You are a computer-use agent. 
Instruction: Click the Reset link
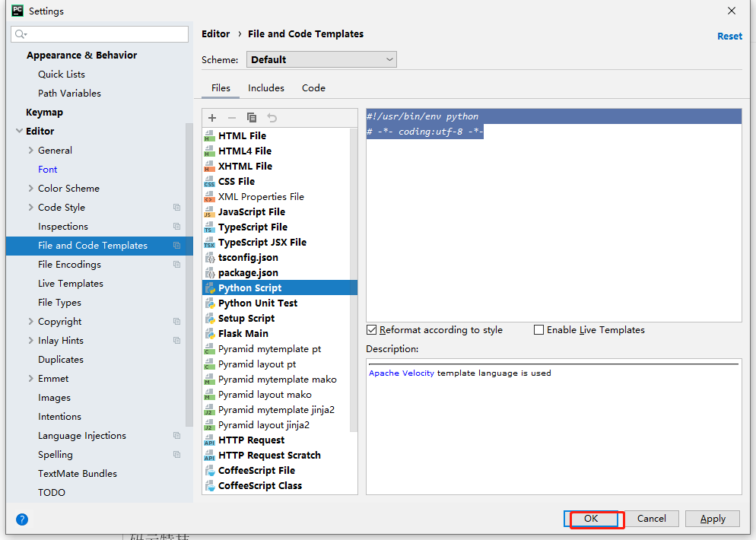[x=729, y=37]
